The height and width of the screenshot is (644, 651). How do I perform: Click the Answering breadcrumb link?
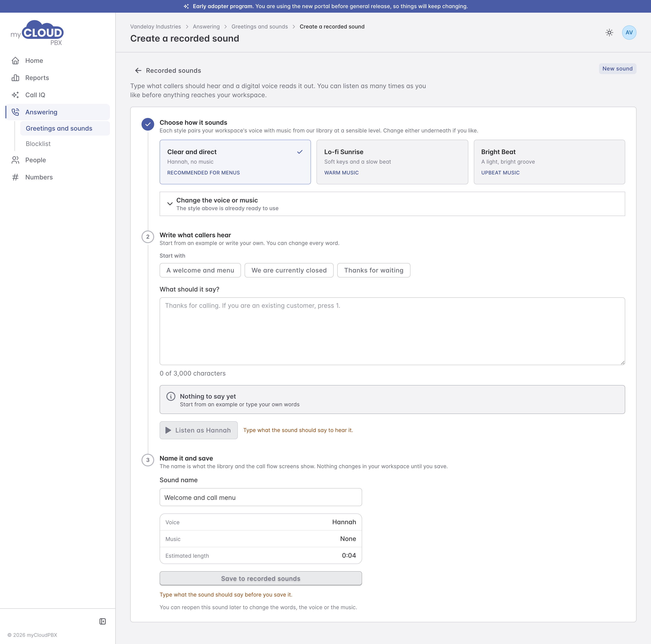click(206, 27)
